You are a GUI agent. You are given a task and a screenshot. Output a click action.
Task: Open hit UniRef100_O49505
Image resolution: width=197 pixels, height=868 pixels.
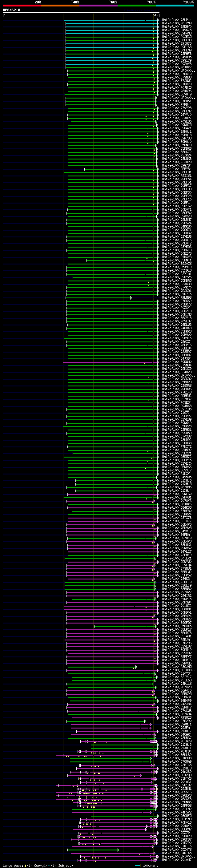coord(177,477)
